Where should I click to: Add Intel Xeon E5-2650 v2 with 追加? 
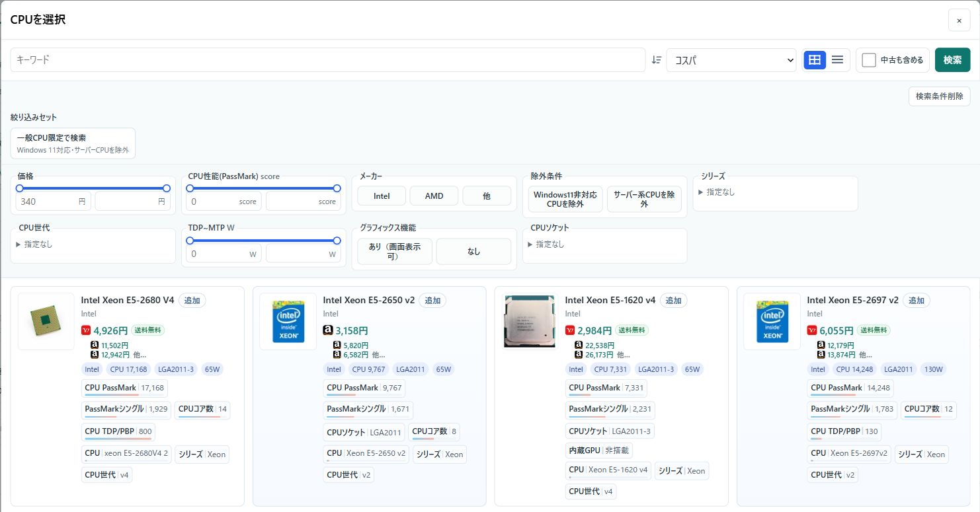click(432, 300)
